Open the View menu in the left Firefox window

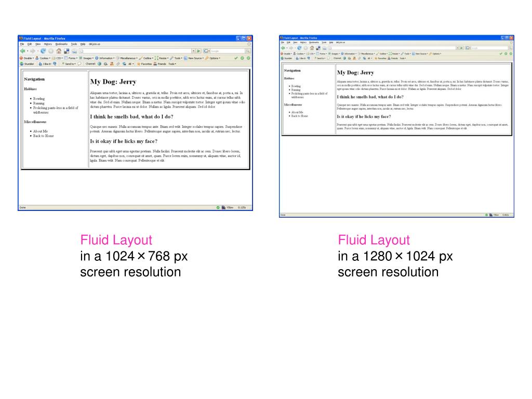(x=37, y=44)
